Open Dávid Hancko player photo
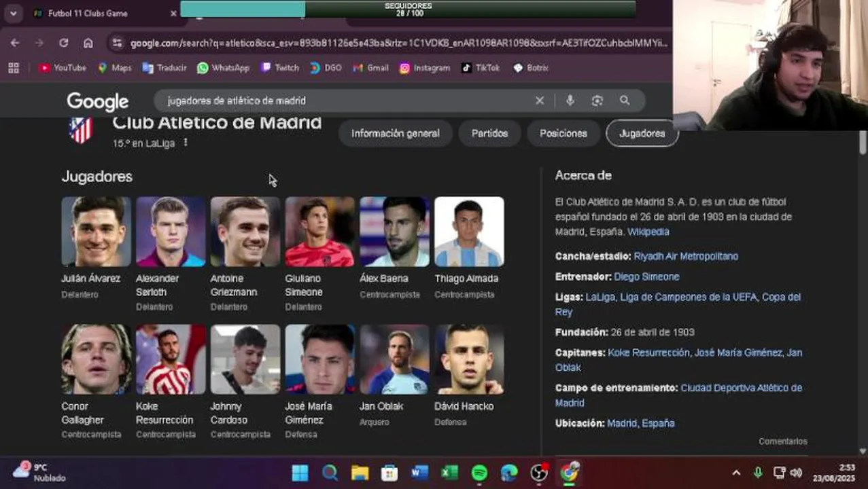Viewport: 868px width, 489px height. coord(470,359)
